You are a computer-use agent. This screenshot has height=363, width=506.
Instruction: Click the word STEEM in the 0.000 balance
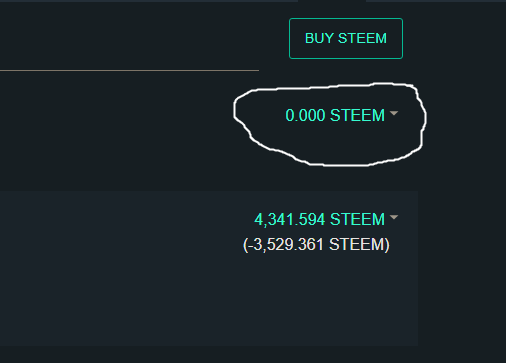pyautogui.click(x=357, y=115)
